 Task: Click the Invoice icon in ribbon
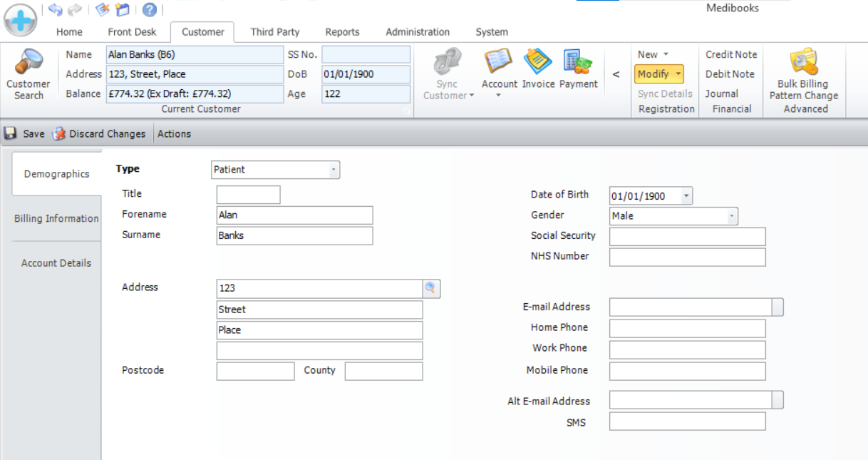pos(538,62)
